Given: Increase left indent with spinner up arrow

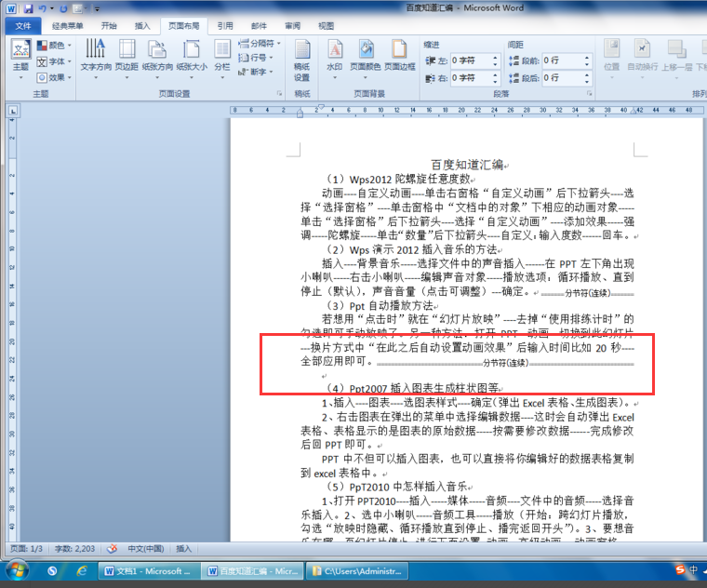Looking at the screenshot, I should pos(495,58).
